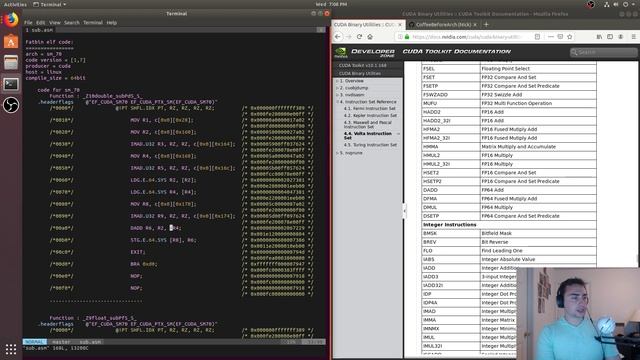The width and height of the screenshot is (640, 360).
Task: Open a new Firefox tab
Action: (486, 24)
